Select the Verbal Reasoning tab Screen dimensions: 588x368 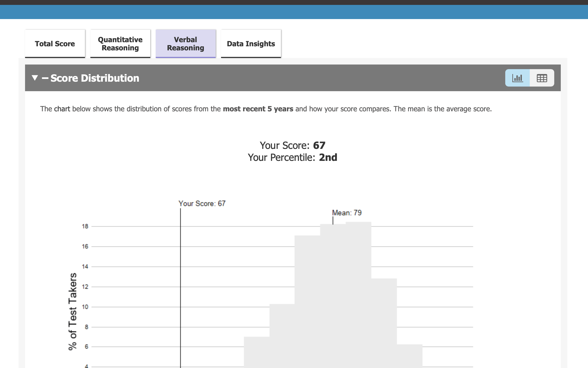(185, 44)
